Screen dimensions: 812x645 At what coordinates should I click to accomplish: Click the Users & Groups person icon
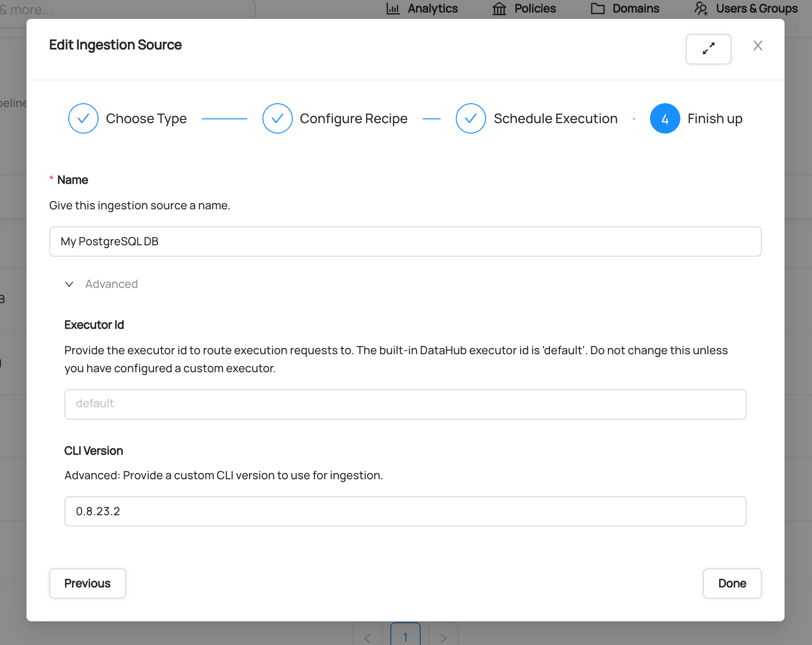[701, 9]
